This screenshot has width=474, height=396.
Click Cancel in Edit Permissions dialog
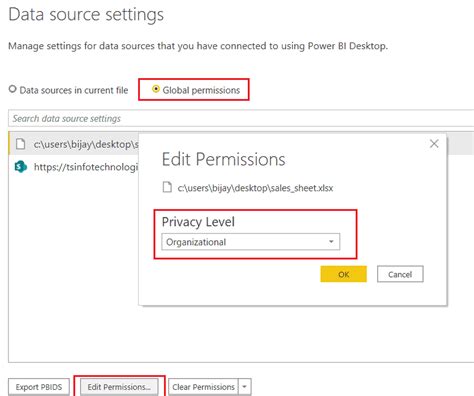[x=400, y=274]
